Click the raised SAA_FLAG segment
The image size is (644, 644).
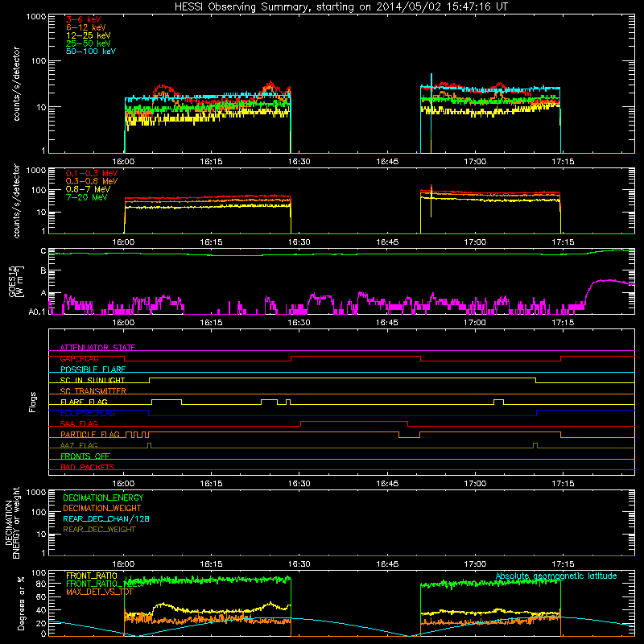tap(354, 421)
